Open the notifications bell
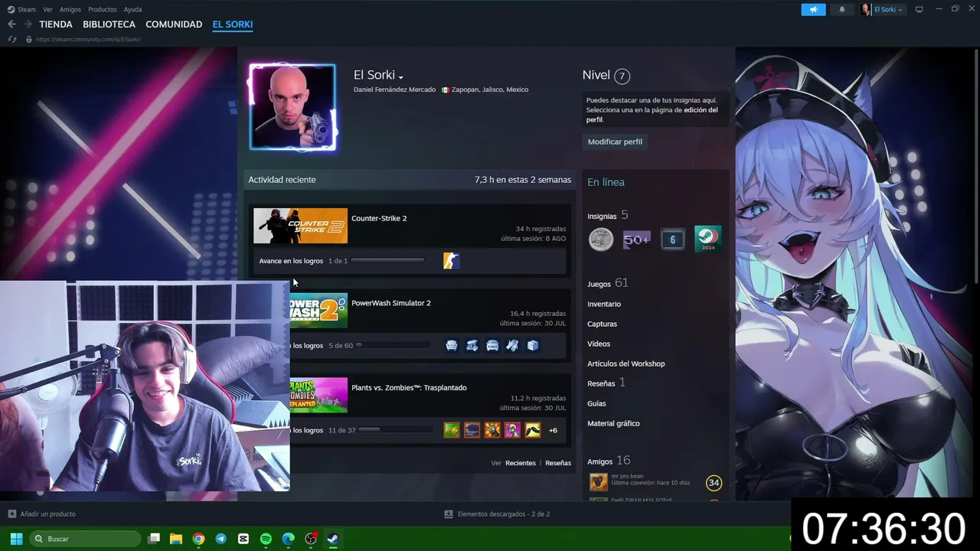Image resolution: width=980 pixels, height=551 pixels. (842, 9)
